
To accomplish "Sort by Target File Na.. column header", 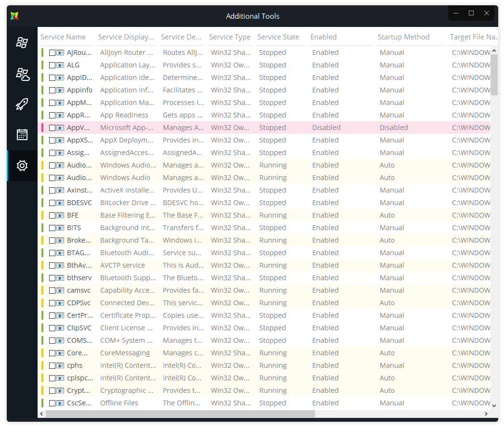I will click(x=474, y=37).
